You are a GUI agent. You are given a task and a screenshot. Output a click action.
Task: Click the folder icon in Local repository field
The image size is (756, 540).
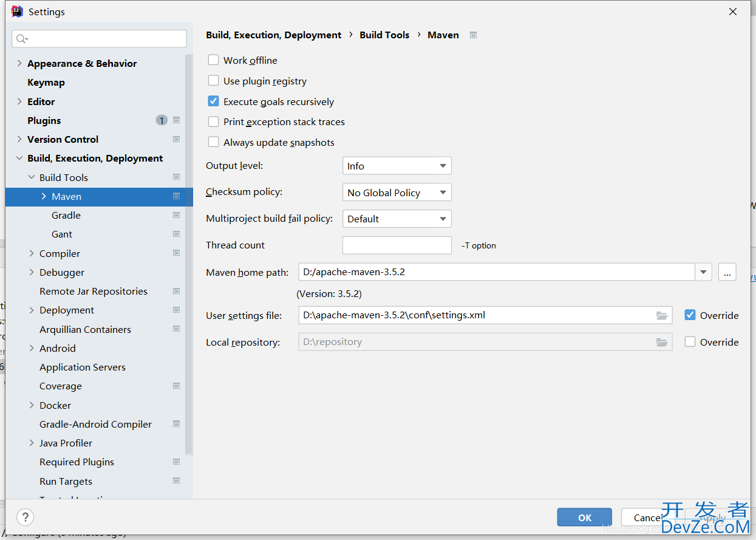click(x=662, y=342)
